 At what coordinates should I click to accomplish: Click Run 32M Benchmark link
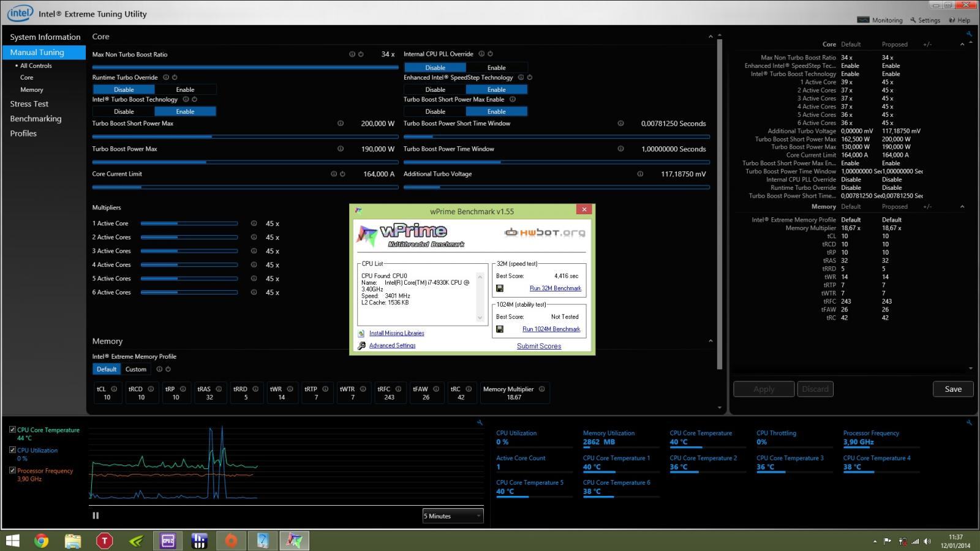point(556,288)
